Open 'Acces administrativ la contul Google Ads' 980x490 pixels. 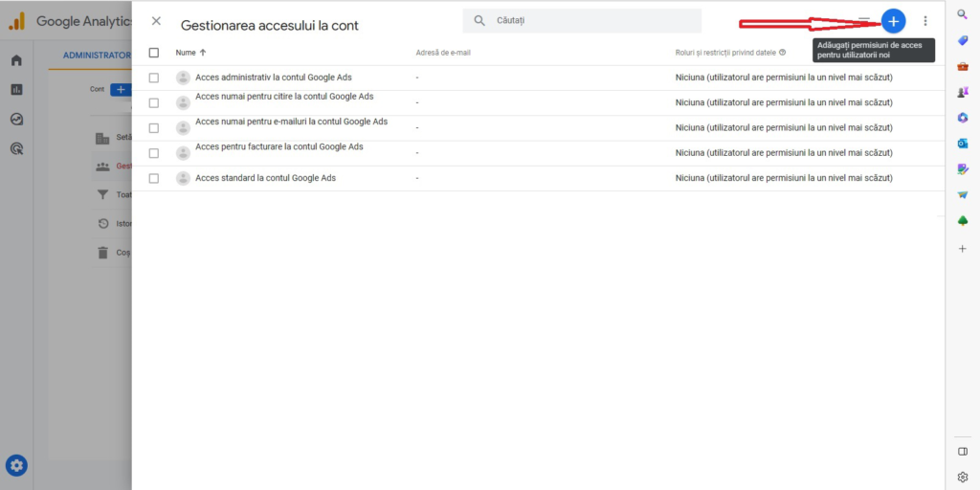tap(274, 78)
